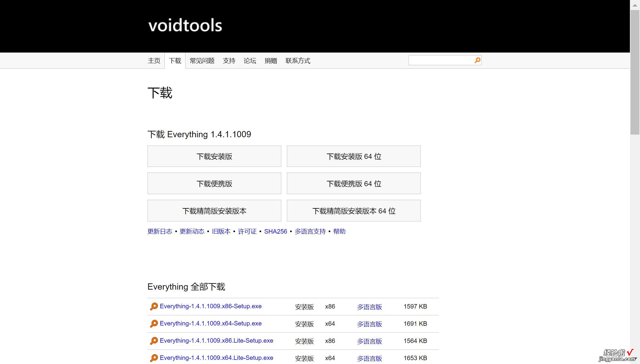Open the 旧版本 link
The width and height of the screenshot is (640, 364).
click(221, 232)
